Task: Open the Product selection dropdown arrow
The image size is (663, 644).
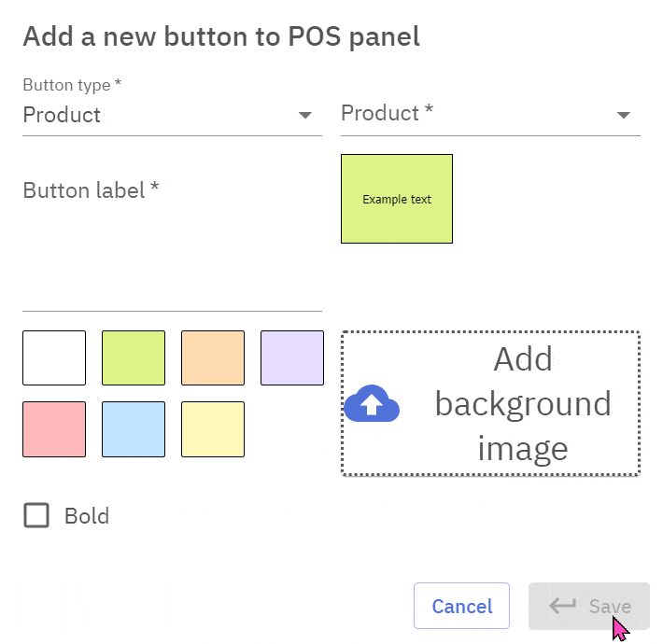Action: coord(624,116)
